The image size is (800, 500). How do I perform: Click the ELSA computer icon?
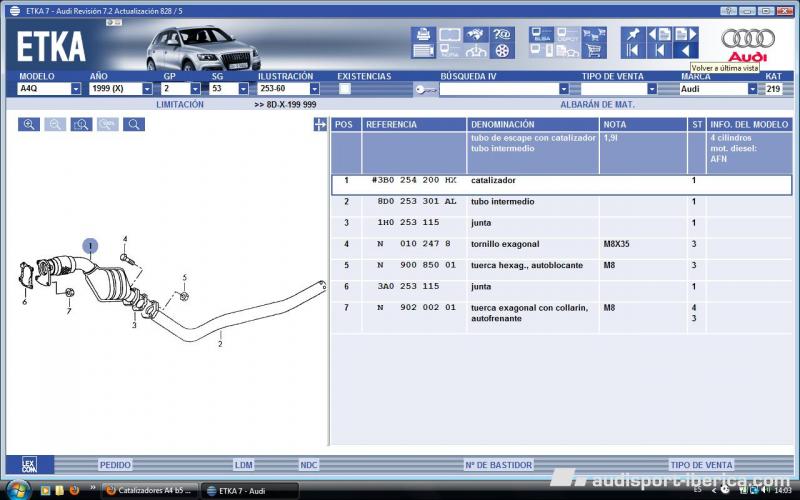(541, 34)
